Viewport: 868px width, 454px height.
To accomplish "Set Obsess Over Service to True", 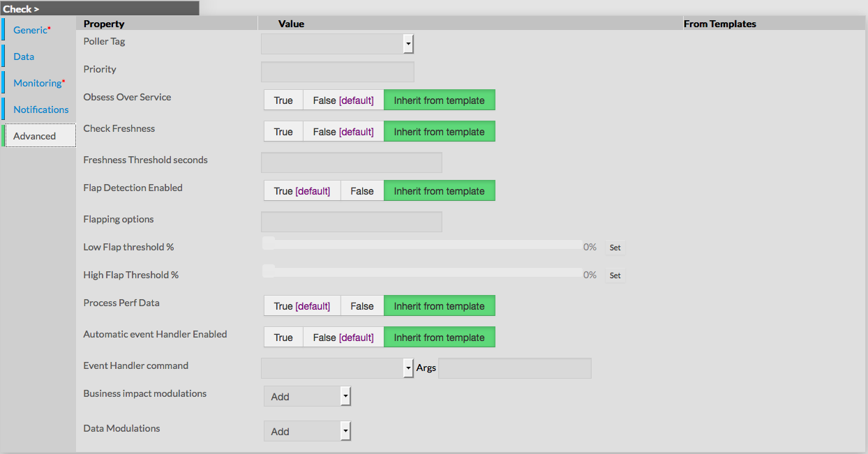I will point(283,100).
